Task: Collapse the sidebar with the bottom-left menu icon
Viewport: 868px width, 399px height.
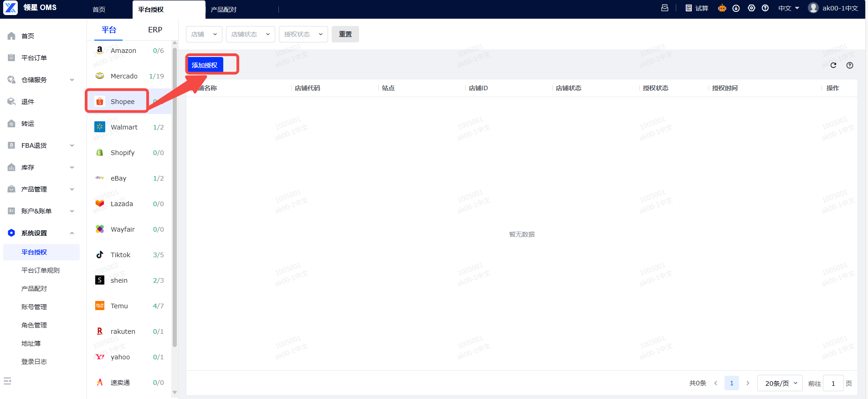Action: click(x=7, y=381)
